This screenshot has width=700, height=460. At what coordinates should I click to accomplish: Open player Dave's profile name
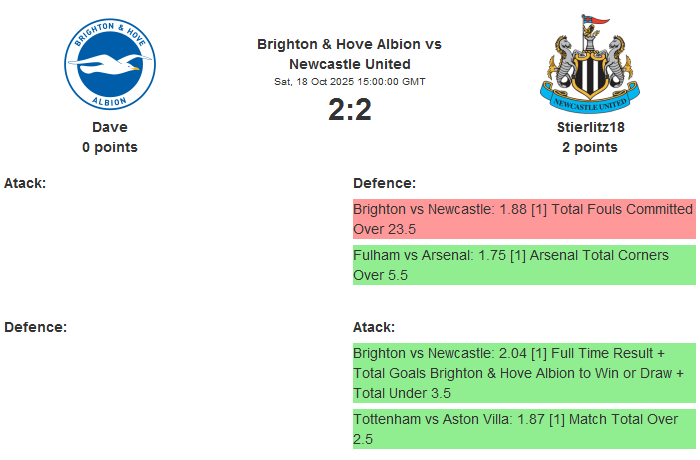point(110,127)
